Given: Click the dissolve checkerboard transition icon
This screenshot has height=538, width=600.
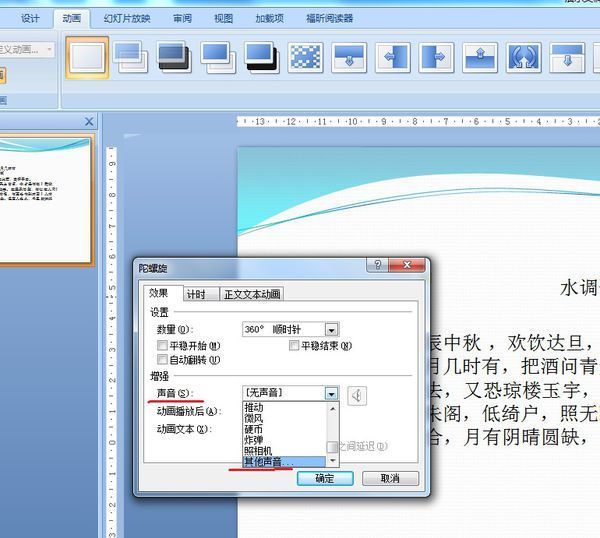Looking at the screenshot, I should point(304,57).
